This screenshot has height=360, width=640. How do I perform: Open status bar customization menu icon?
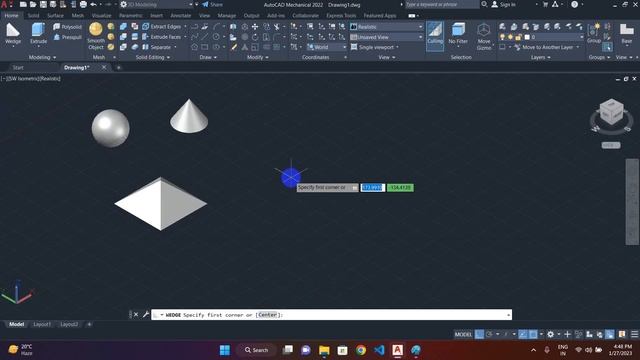[634, 334]
